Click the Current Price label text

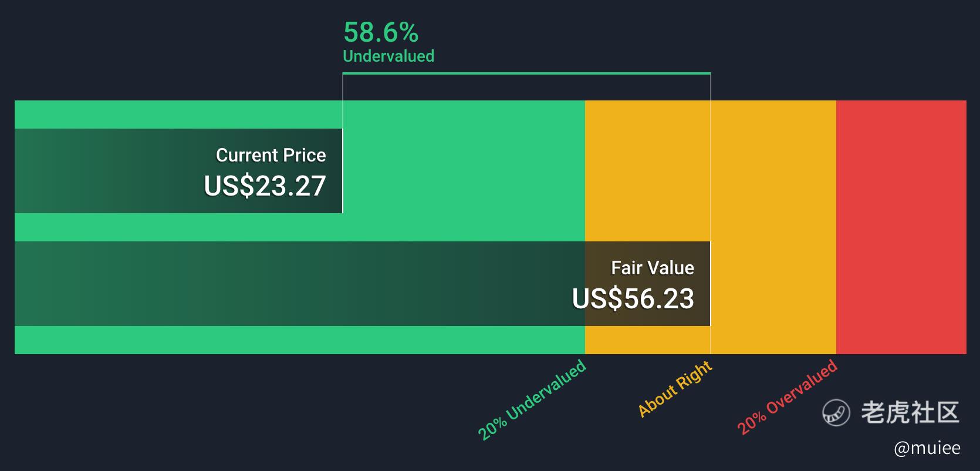pos(271,156)
